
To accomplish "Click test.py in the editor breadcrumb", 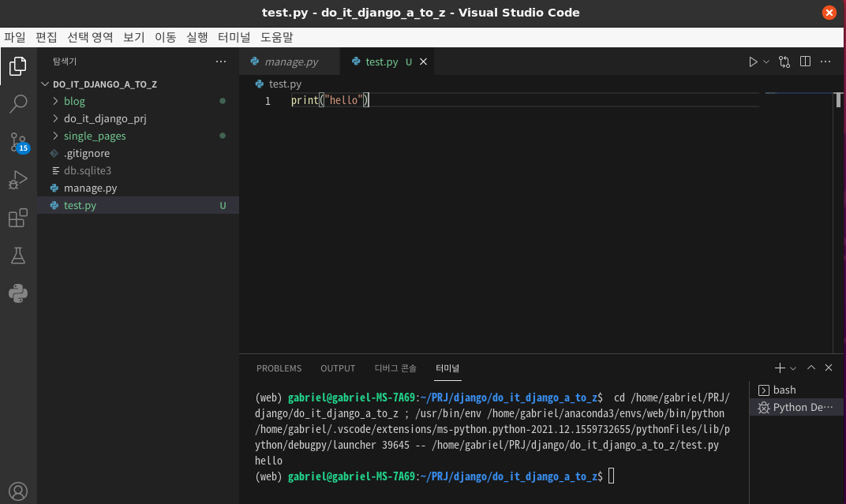I will (x=284, y=84).
